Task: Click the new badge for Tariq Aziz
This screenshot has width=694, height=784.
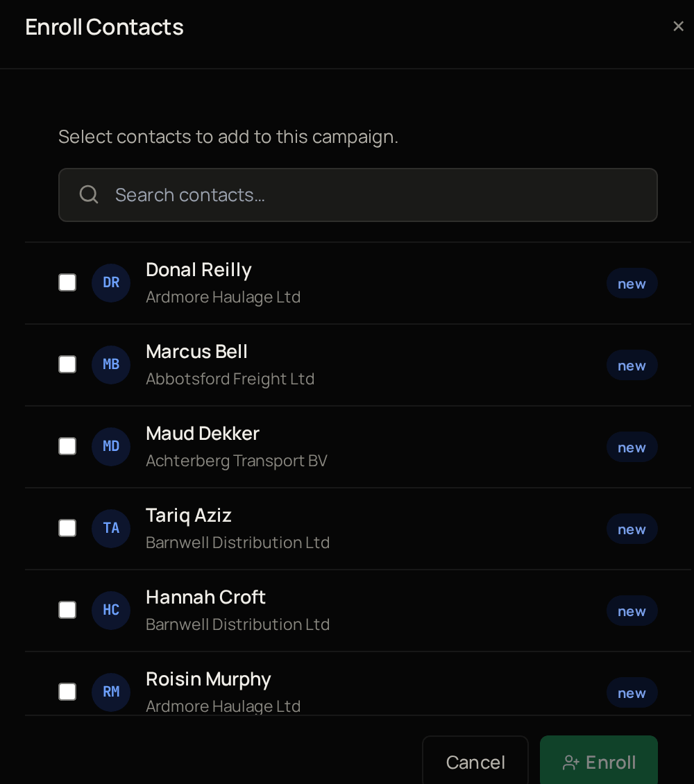Action: [x=632, y=529]
